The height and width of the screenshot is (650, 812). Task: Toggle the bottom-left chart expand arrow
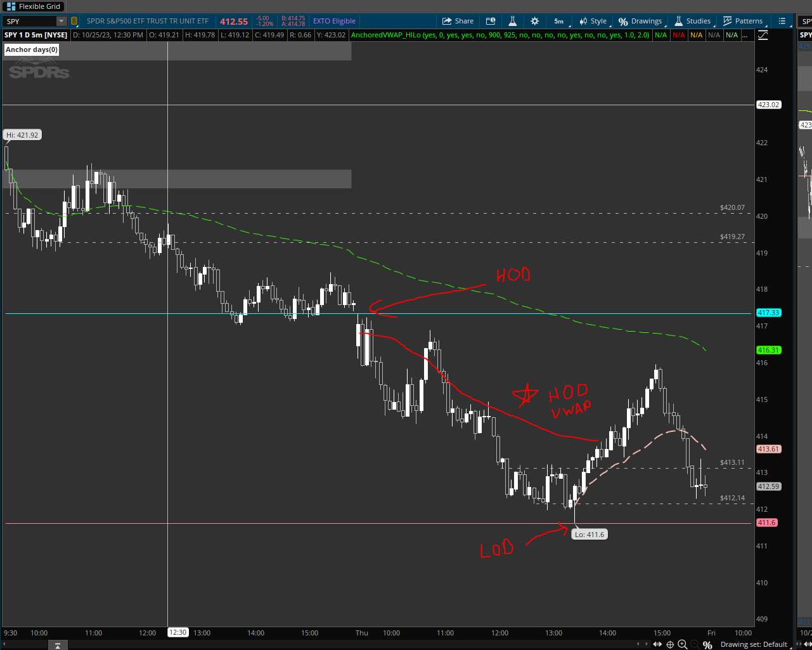(x=57, y=646)
